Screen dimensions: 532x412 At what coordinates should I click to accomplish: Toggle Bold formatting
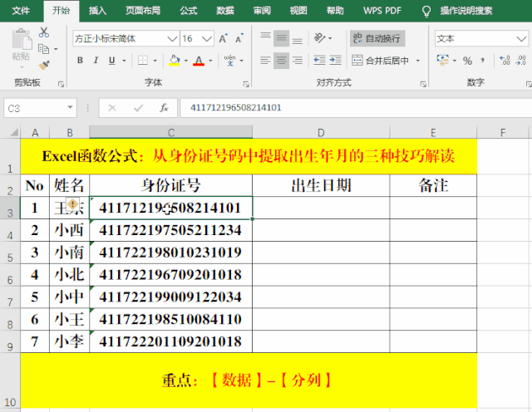coord(81,61)
